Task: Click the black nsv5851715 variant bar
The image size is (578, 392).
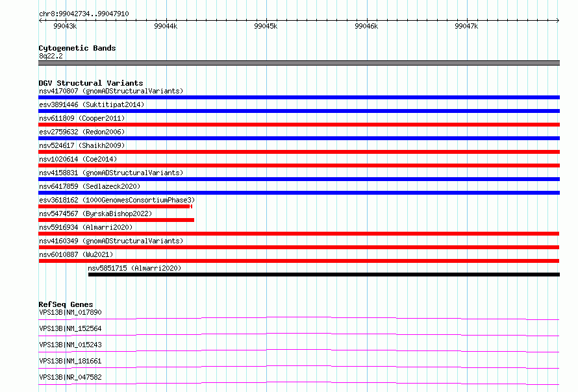Action: pos(324,275)
